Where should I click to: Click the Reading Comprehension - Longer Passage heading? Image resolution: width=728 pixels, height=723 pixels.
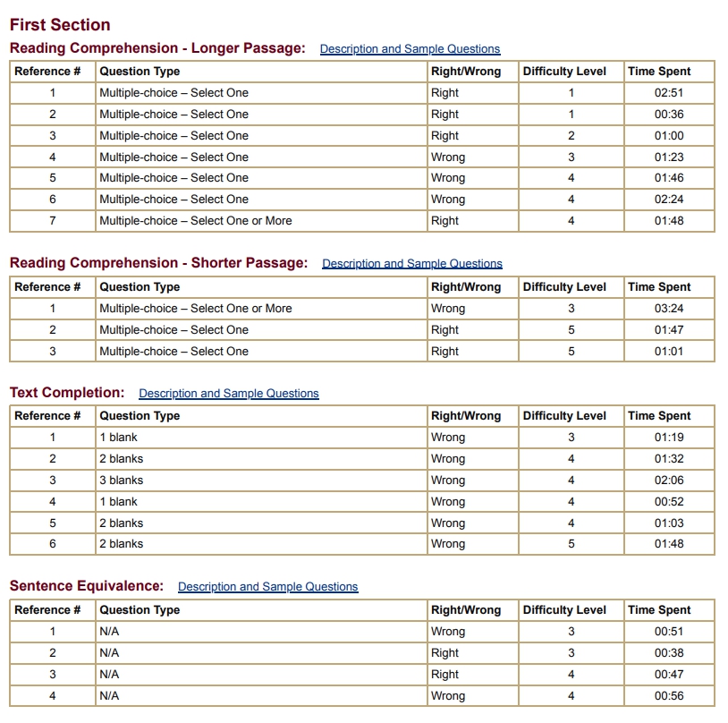(157, 48)
